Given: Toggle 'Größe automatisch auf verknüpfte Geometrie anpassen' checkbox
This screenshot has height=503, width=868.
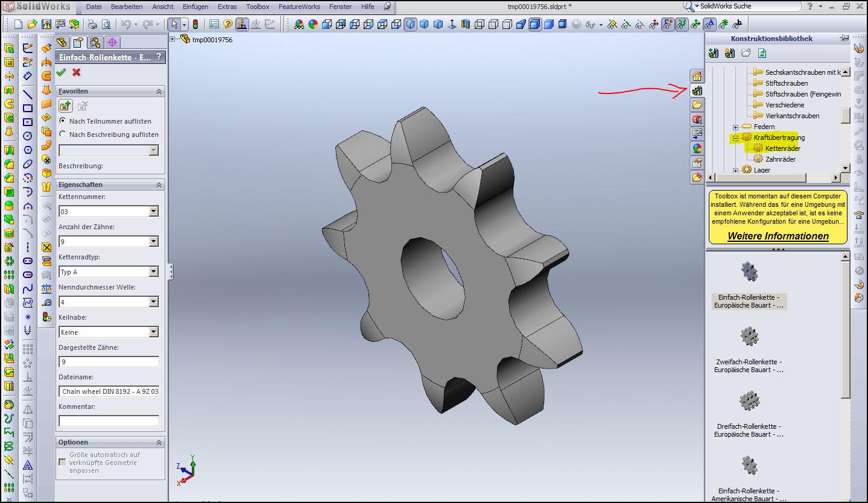Looking at the screenshot, I should pyautogui.click(x=62, y=462).
